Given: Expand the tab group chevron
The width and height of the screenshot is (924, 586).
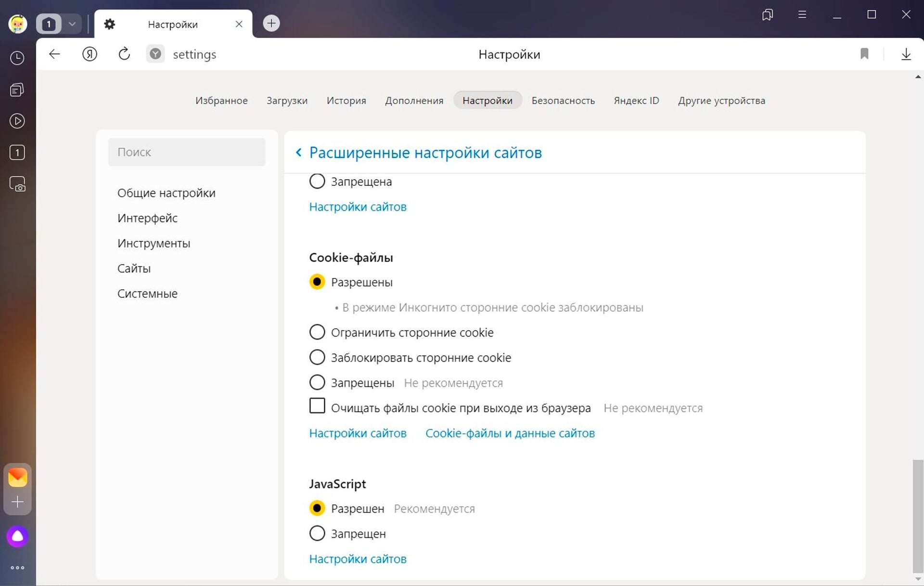Looking at the screenshot, I should point(72,23).
